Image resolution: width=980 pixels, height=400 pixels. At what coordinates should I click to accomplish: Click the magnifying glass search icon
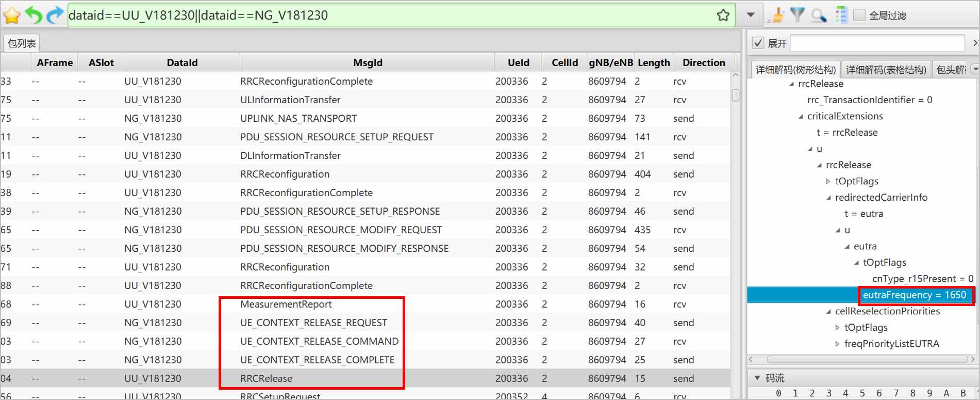(x=819, y=15)
